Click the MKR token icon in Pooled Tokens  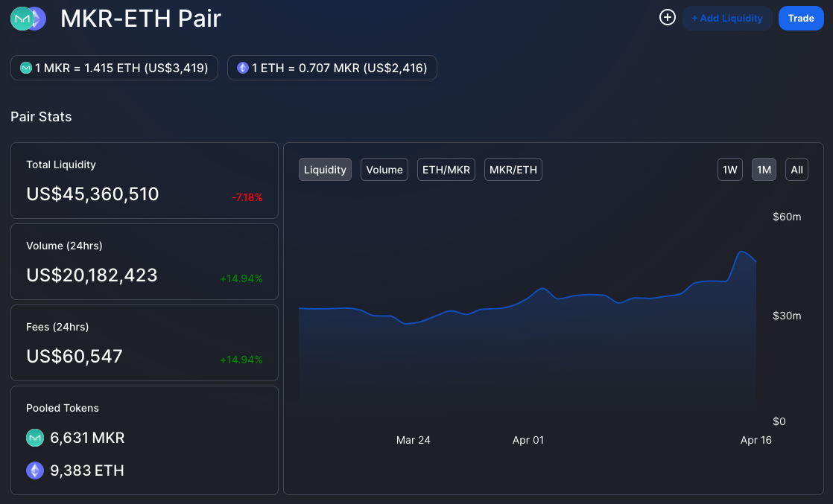(35, 438)
